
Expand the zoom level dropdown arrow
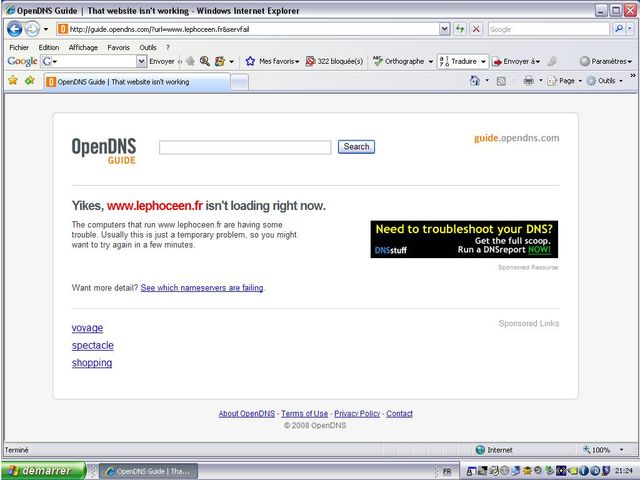(621, 450)
